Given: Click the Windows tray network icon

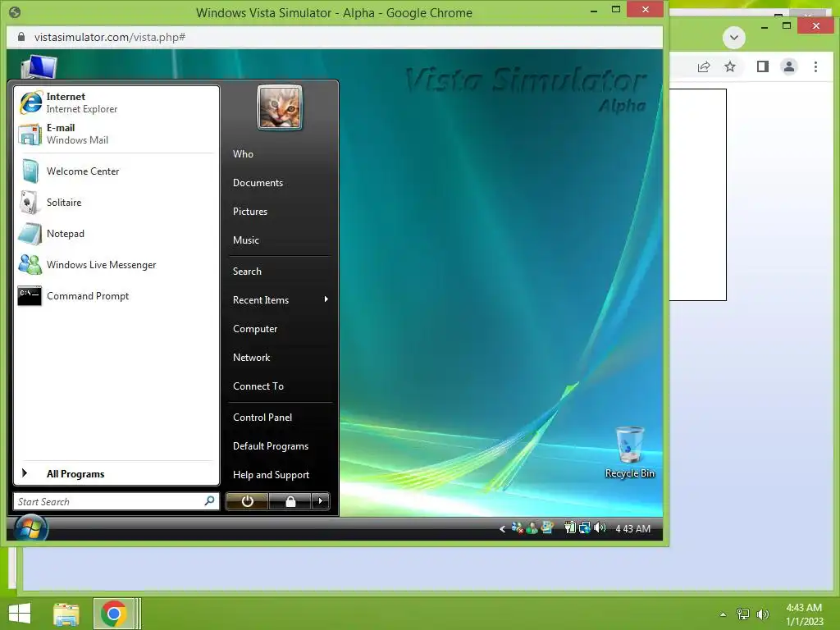Looking at the screenshot, I should tap(742, 614).
